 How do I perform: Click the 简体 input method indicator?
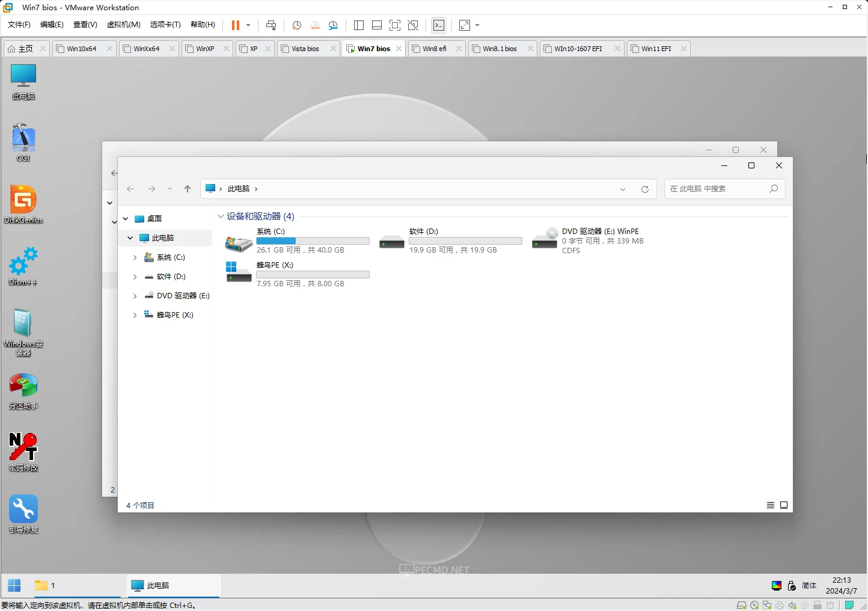click(809, 586)
